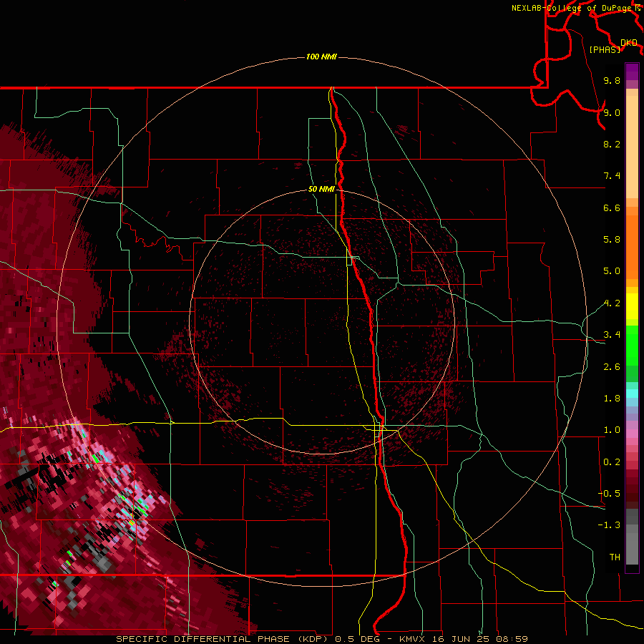644x644 pixels.
Task: Click the 50 NMI range ring label
Action: tap(321, 189)
